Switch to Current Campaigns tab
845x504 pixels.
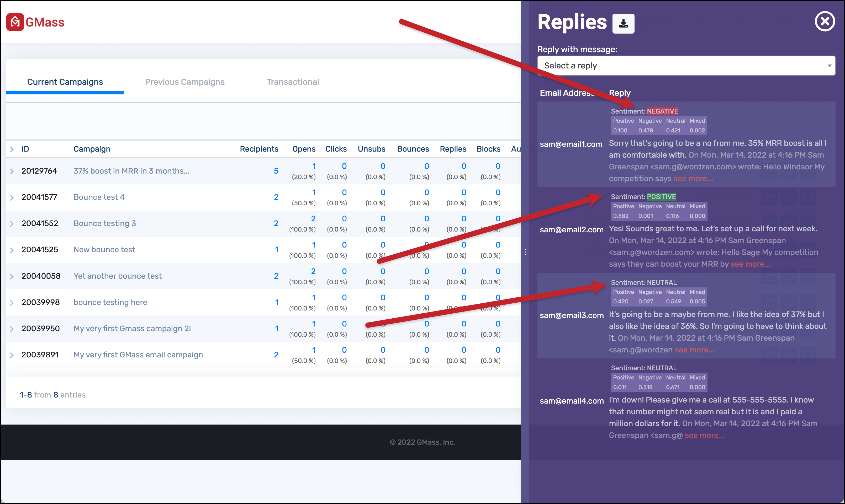coord(65,82)
